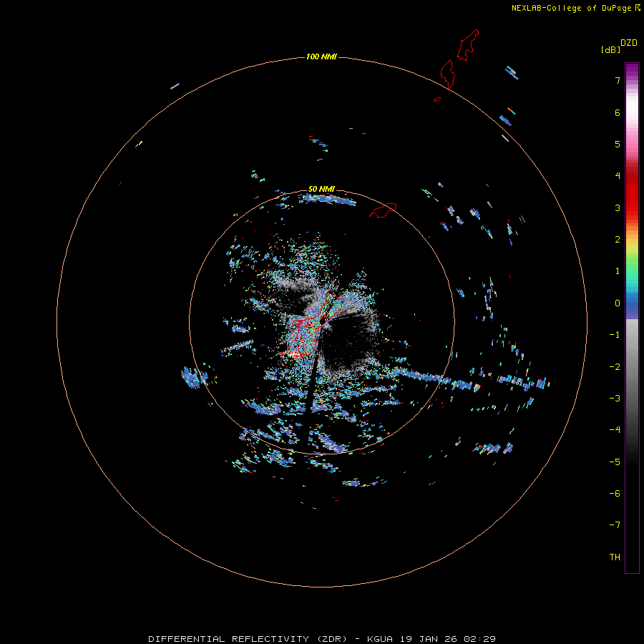Click the -6 value on the color scale
This screenshot has height=644, width=644.
(x=615, y=494)
